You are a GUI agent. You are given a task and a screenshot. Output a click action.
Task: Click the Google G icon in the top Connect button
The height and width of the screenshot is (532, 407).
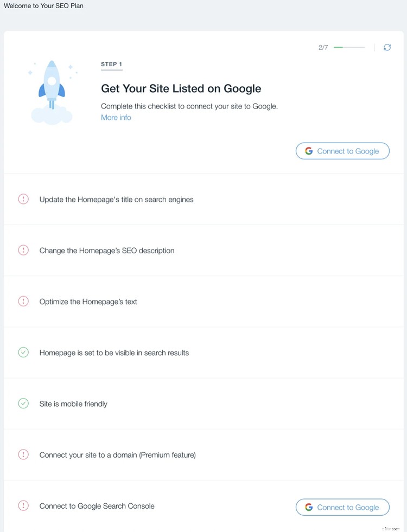(x=309, y=151)
